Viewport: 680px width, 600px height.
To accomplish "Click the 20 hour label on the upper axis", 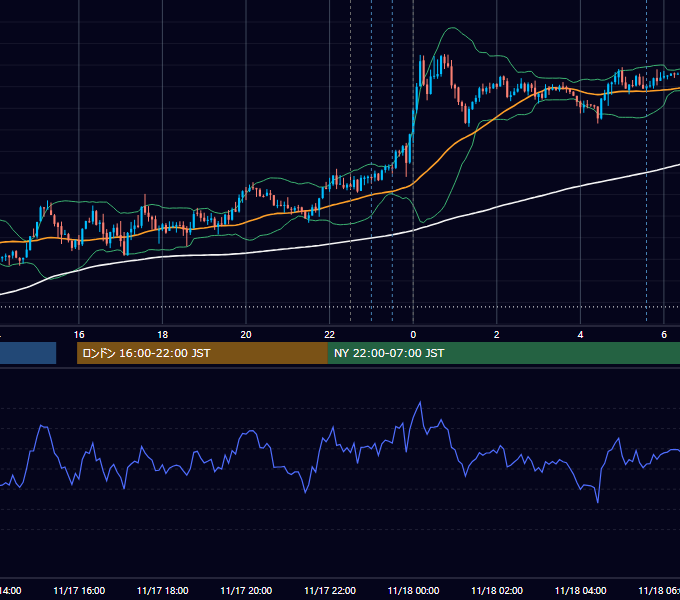I will pyautogui.click(x=246, y=334).
